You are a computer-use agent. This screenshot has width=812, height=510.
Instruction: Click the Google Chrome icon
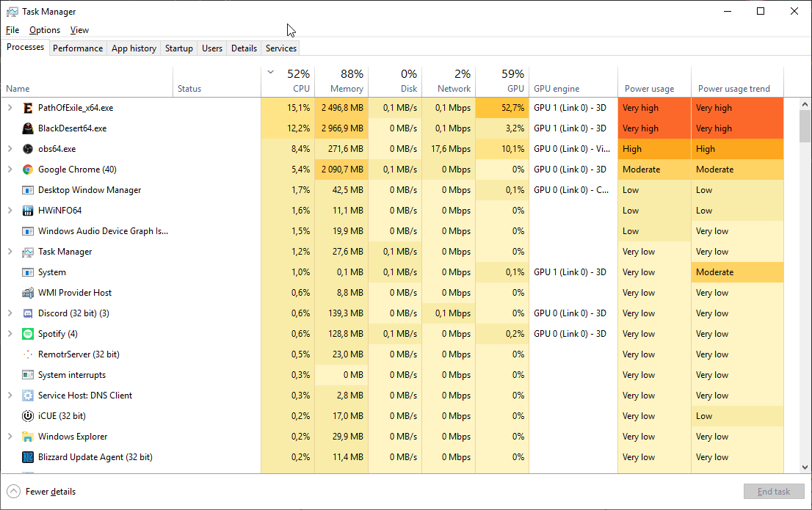coord(28,170)
